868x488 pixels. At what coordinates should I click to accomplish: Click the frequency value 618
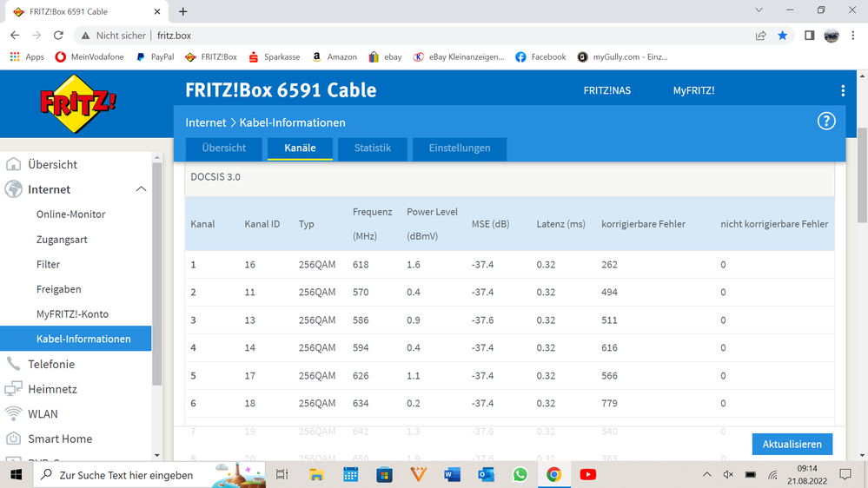point(361,265)
